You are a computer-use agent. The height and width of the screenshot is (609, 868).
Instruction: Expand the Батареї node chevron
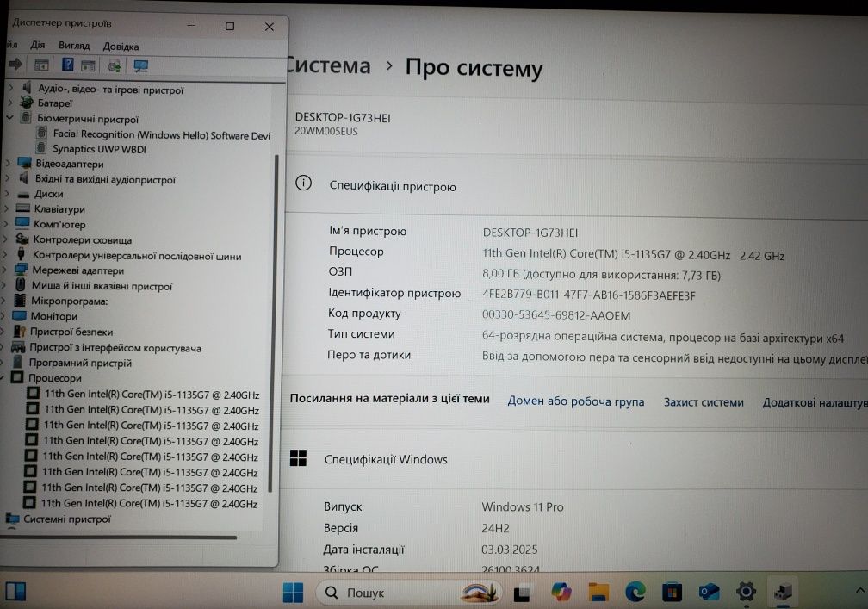pyautogui.click(x=10, y=103)
